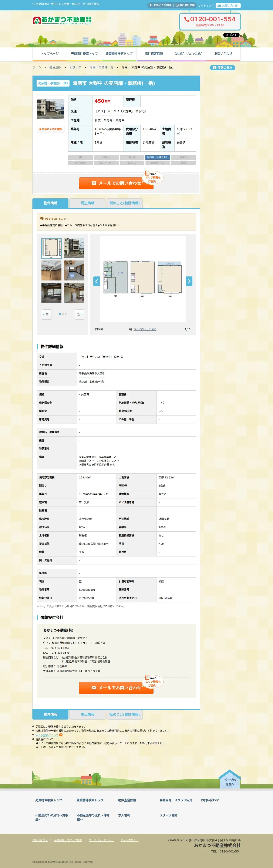Switch to the lower 周辺情報 tab
Viewport: 273px width, 868px height.
[x=87, y=715]
